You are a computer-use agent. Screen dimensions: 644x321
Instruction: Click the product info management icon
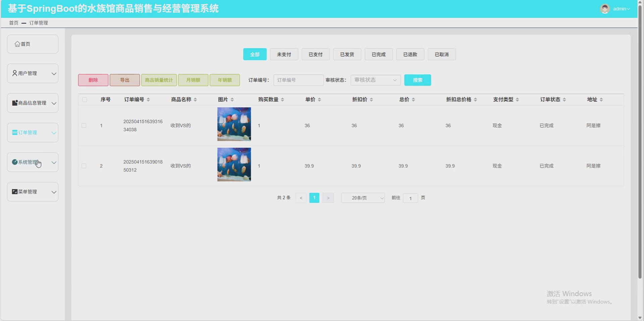(x=15, y=103)
